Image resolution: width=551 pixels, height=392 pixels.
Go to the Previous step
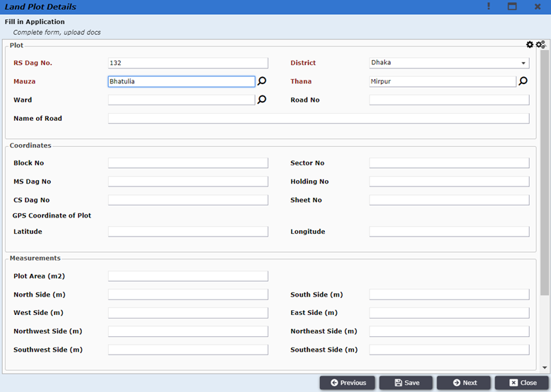tap(347, 383)
